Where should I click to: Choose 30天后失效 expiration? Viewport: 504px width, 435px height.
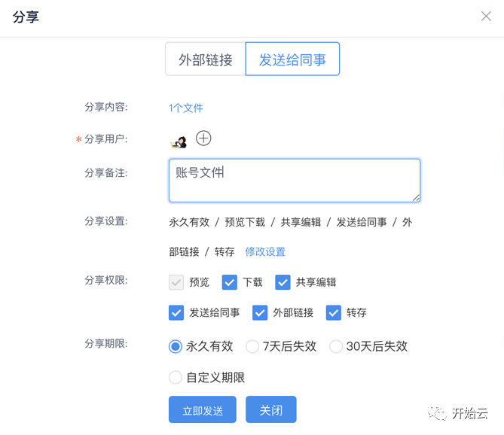click(336, 346)
